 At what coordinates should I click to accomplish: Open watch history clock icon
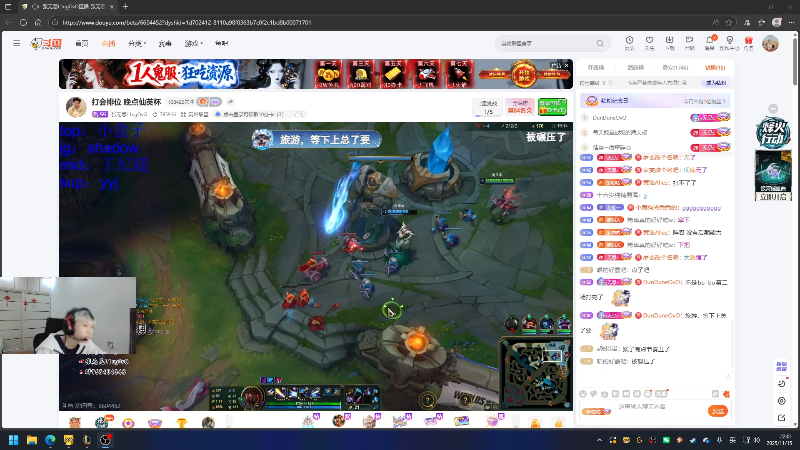coord(629,43)
